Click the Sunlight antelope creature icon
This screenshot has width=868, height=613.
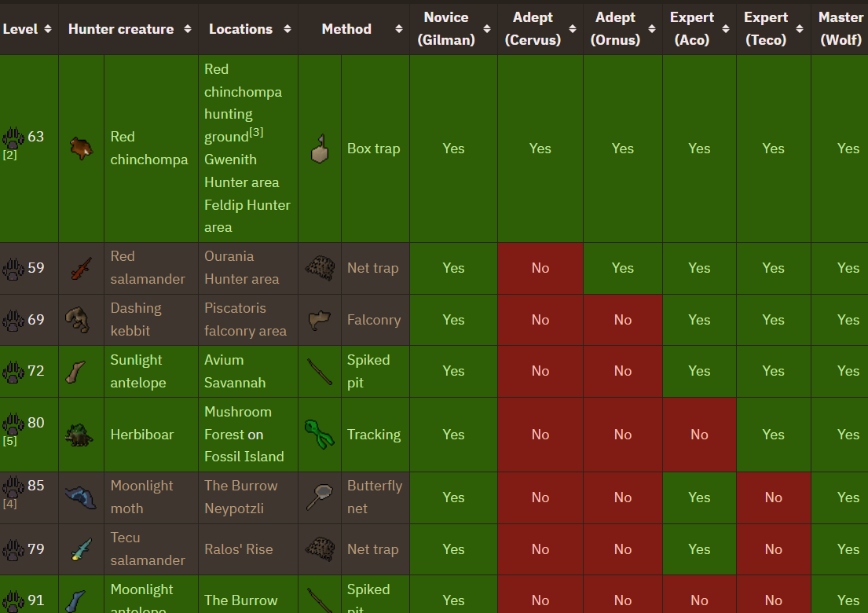[x=75, y=372]
